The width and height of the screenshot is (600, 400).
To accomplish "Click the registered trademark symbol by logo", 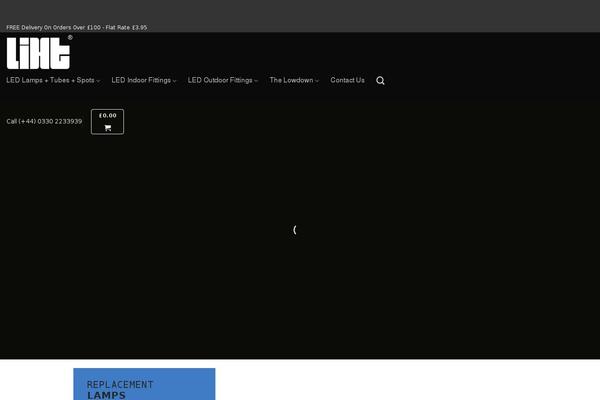I will 70,38.
